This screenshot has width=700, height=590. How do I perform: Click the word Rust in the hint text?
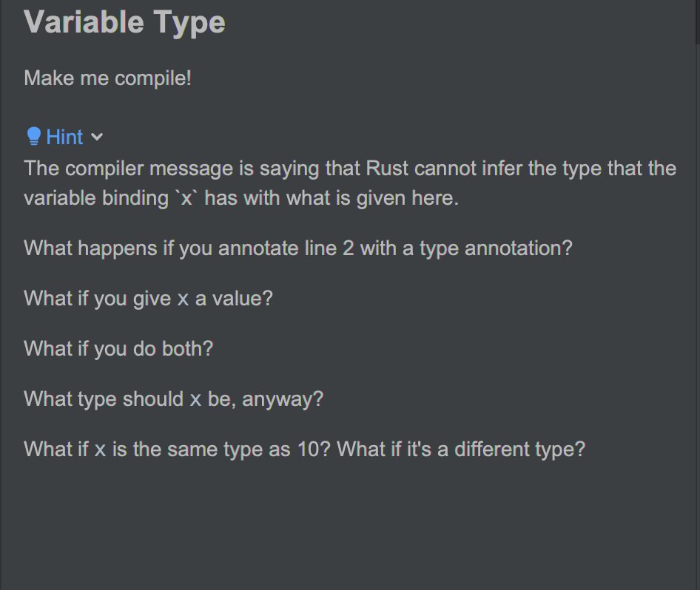387,169
